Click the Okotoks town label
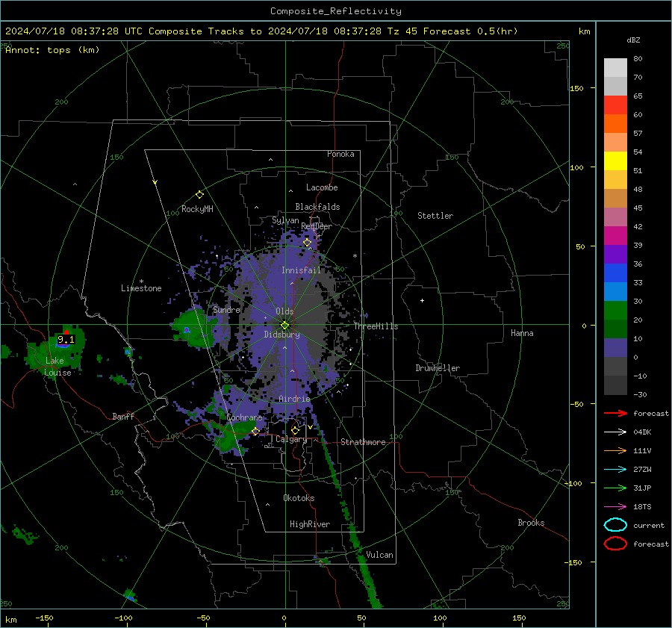672x628 pixels. (x=299, y=498)
